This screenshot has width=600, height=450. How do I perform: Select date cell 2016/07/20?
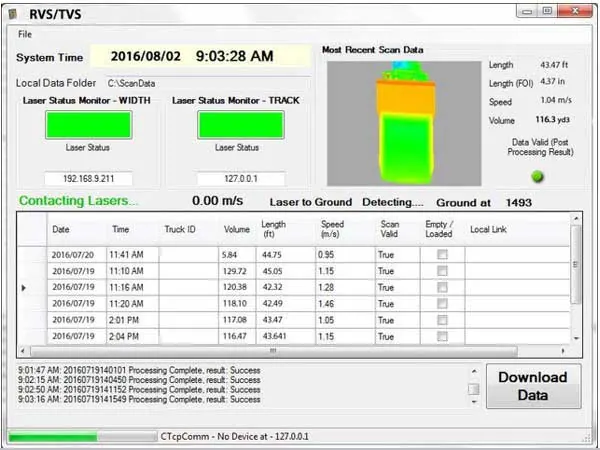[x=77, y=255]
